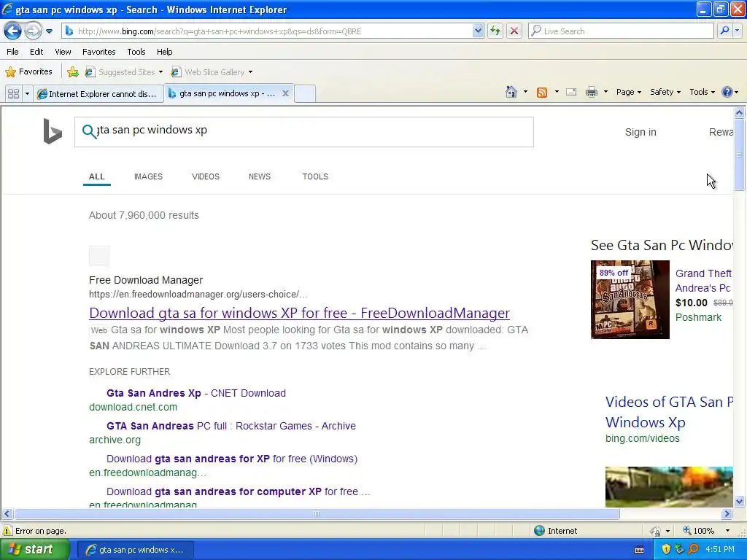Click the horizontal scrollbar right arrow

click(x=727, y=514)
